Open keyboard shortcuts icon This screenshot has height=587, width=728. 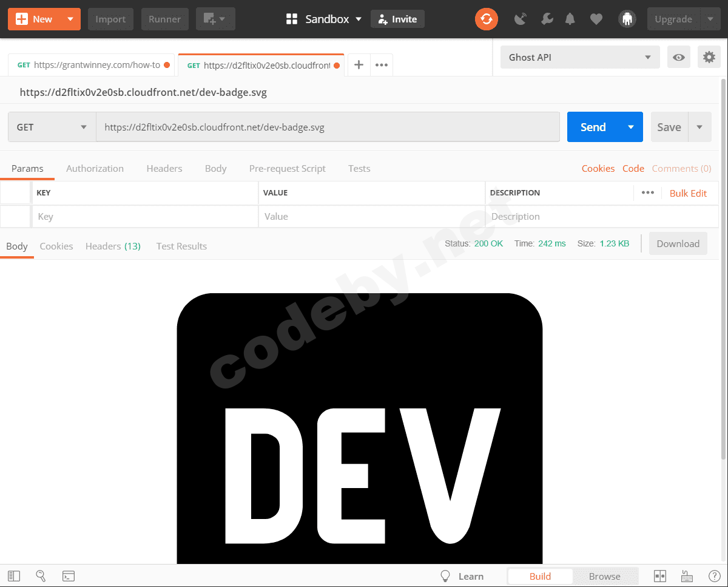[687, 576]
